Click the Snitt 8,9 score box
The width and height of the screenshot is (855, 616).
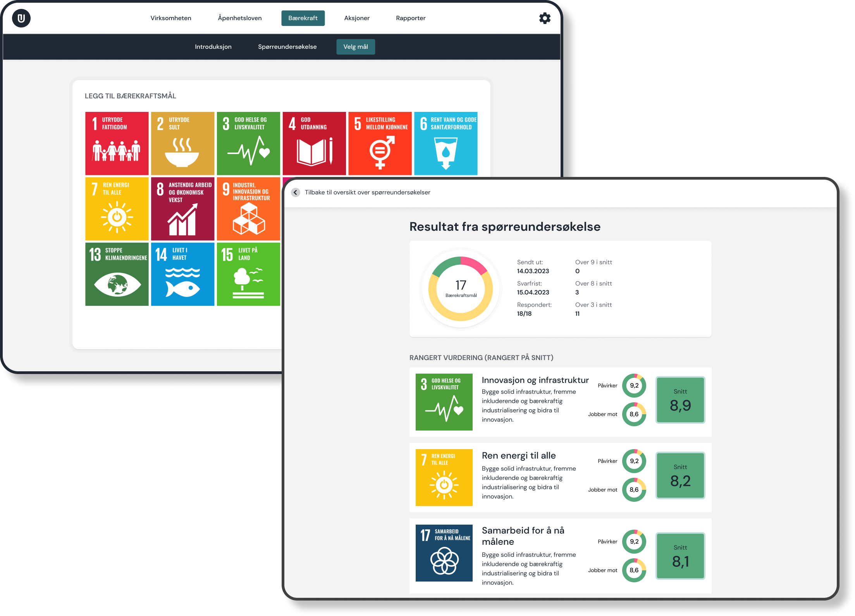pyautogui.click(x=680, y=400)
